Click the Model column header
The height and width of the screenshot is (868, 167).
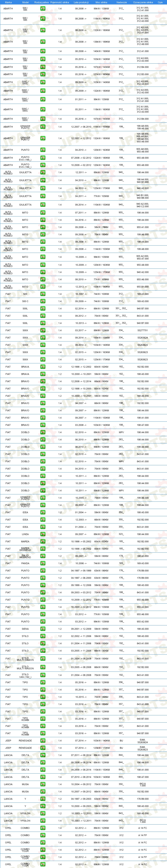tap(25, 2)
